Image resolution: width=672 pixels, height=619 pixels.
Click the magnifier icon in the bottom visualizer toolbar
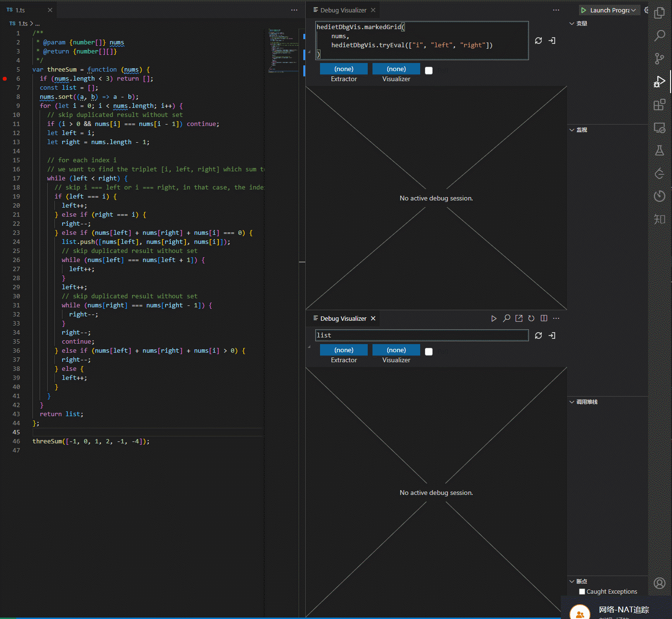click(x=507, y=318)
